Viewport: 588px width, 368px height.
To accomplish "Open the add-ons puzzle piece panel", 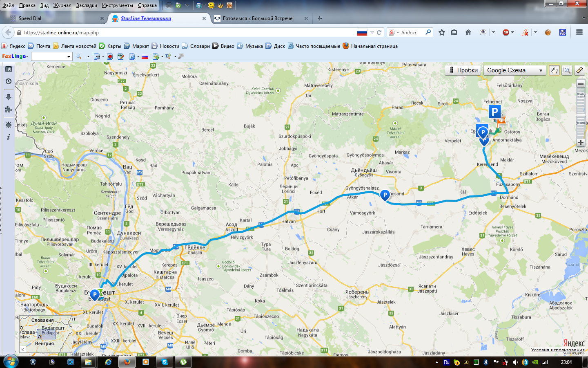I will click(9, 110).
